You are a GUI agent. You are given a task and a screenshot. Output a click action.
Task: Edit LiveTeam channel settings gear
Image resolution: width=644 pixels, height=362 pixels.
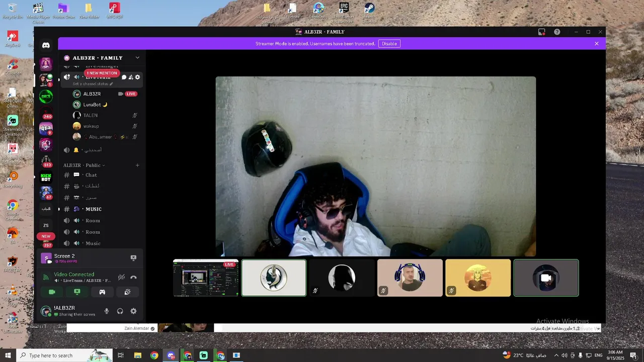click(137, 77)
